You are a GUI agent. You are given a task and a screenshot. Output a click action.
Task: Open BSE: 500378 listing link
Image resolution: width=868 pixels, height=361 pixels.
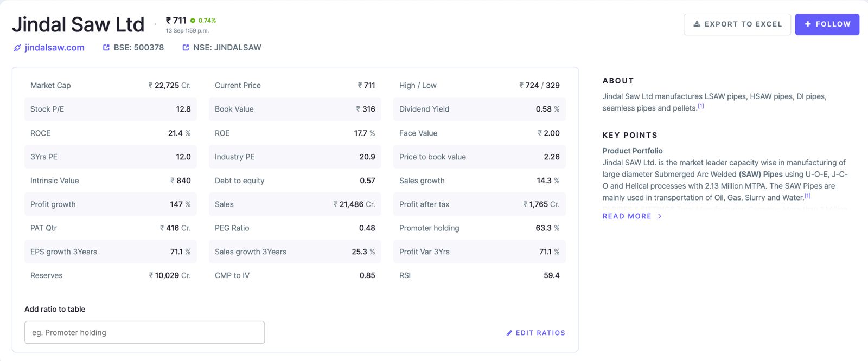[139, 48]
